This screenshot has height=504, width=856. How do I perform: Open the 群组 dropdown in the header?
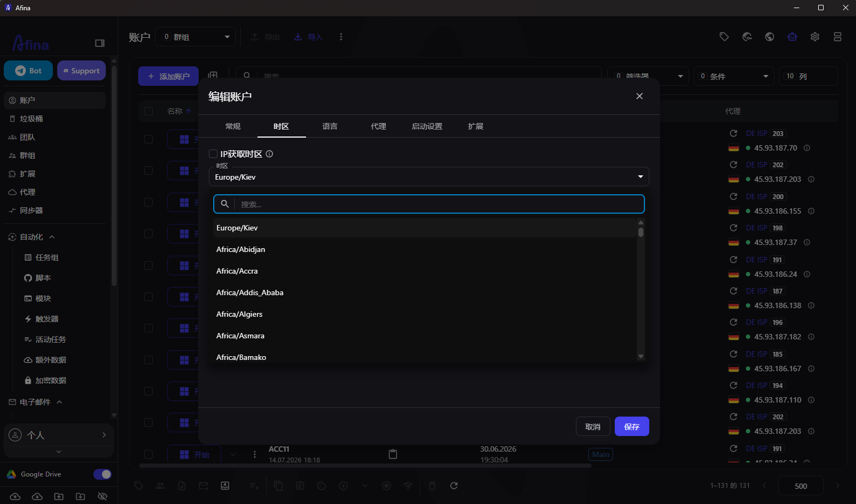[x=195, y=37]
